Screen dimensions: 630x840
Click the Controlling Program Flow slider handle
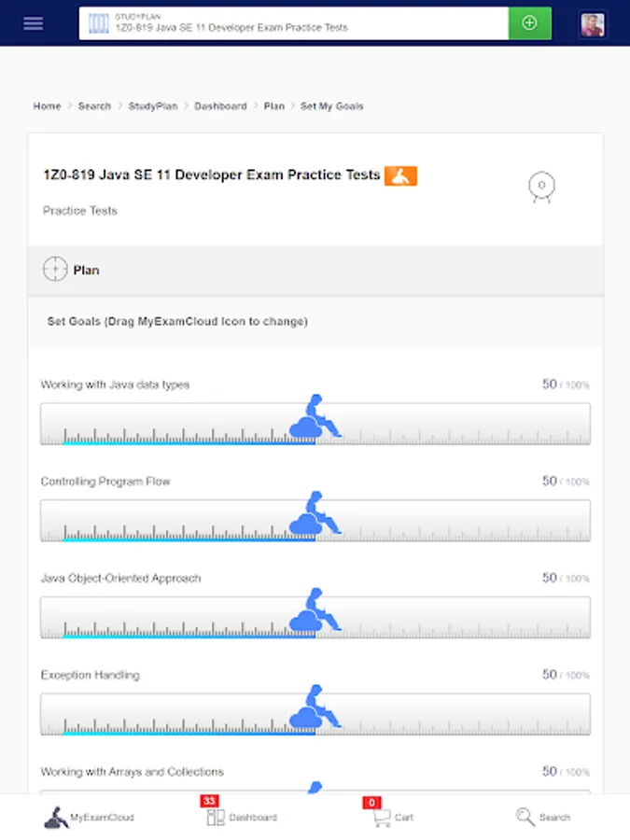coord(314,515)
